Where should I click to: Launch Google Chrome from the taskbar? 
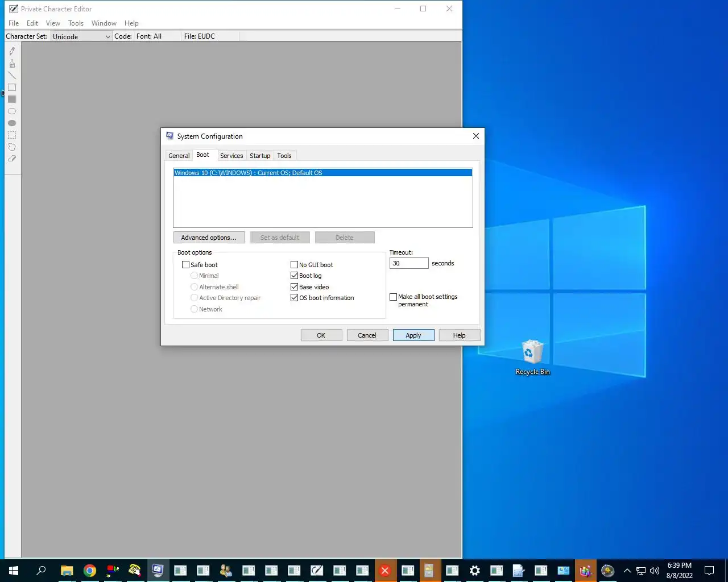click(90, 571)
